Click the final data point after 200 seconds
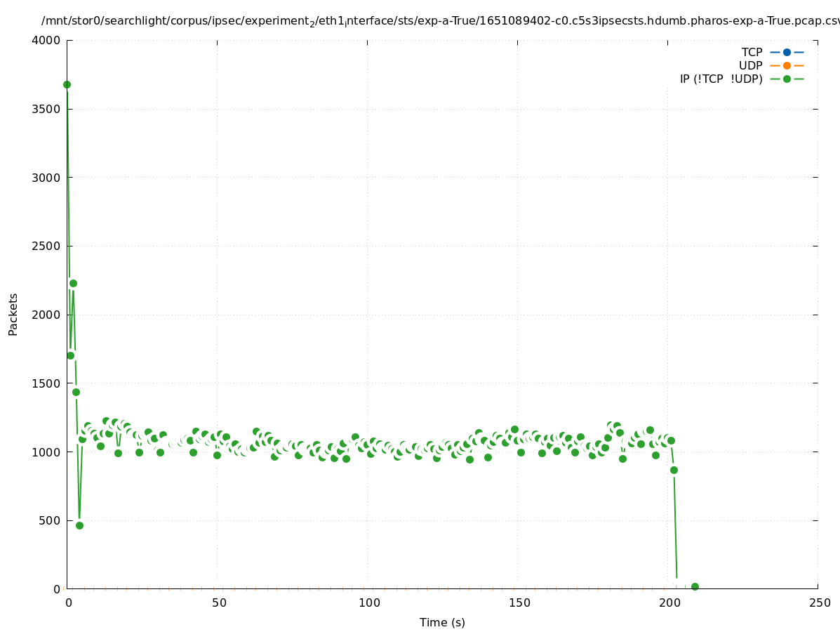 pyautogui.click(x=695, y=586)
